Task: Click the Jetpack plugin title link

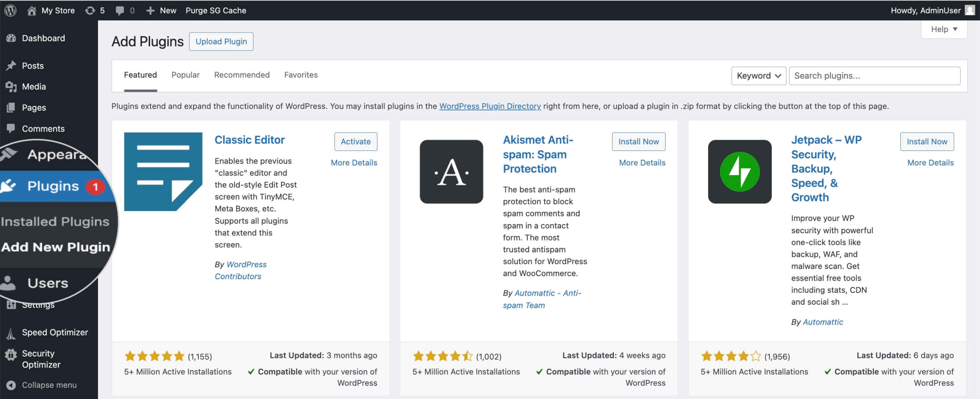Action: click(826, 168)
